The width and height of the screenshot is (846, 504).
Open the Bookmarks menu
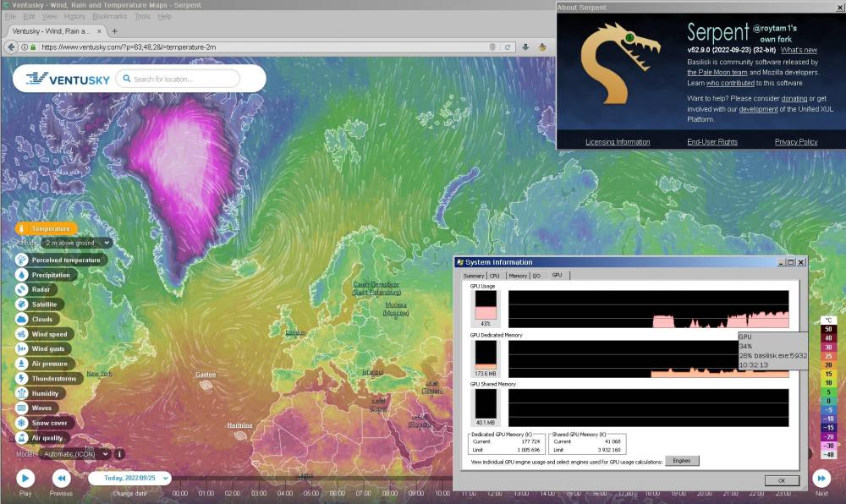(x=109, y=16)
